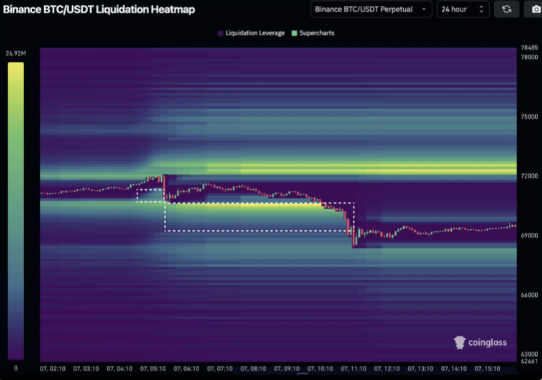Click the 07, 15:10 time axis label
The image size is (542, 380).
[x=487, y=369]
